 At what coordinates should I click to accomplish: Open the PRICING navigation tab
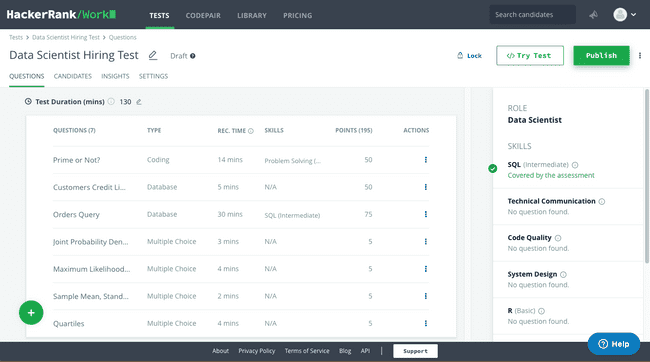tap(298, 15)
